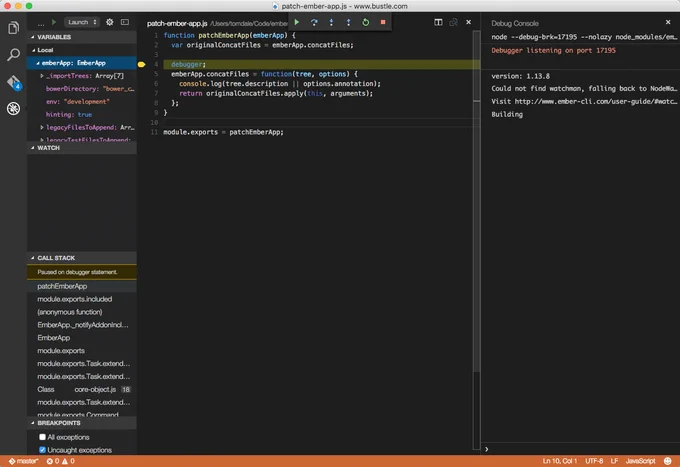Select EmberApp._notifyAddonIncl... stack frame
This screenshot has height=467, width=680.
82,325
